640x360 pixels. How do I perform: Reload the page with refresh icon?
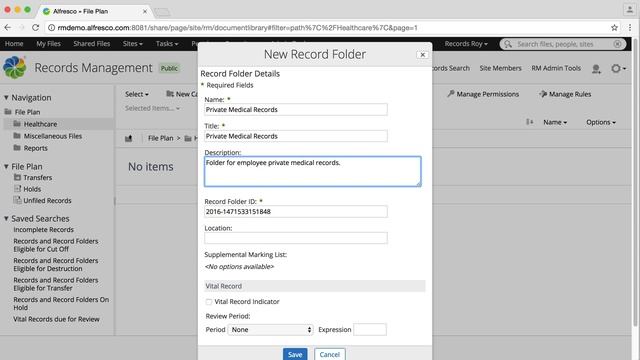36,28
